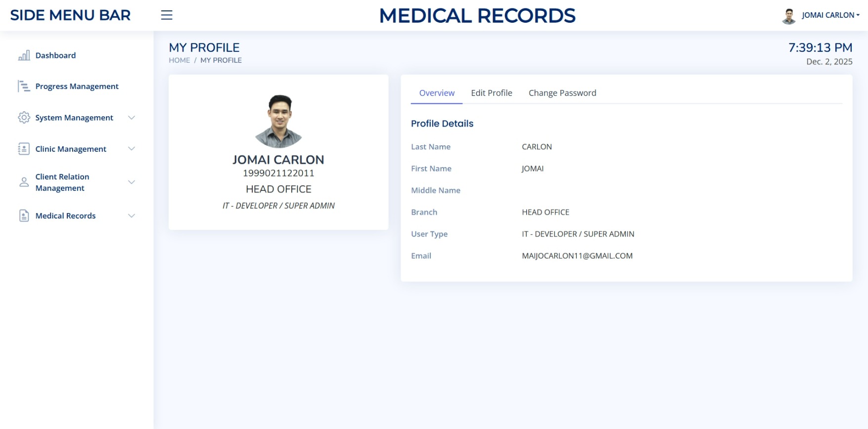The width and height of the screenshot is (868, 429).
Task: Click the small user avatar in header
Action: 788,16
